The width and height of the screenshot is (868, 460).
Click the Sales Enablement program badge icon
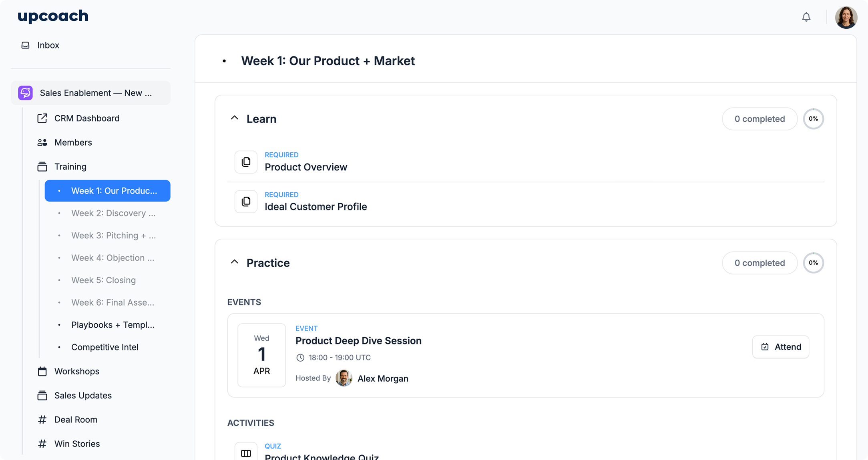coord(25,92)
